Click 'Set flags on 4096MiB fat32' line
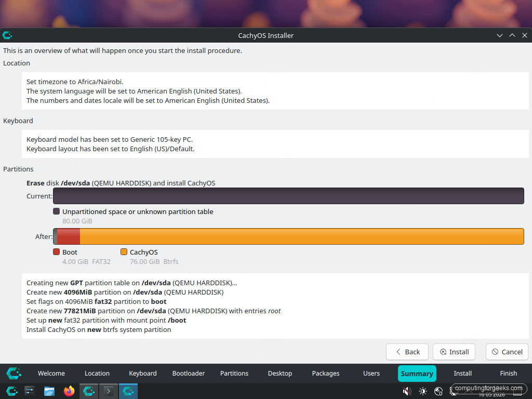Screen dimensions: 532x399 pos(96,302)
